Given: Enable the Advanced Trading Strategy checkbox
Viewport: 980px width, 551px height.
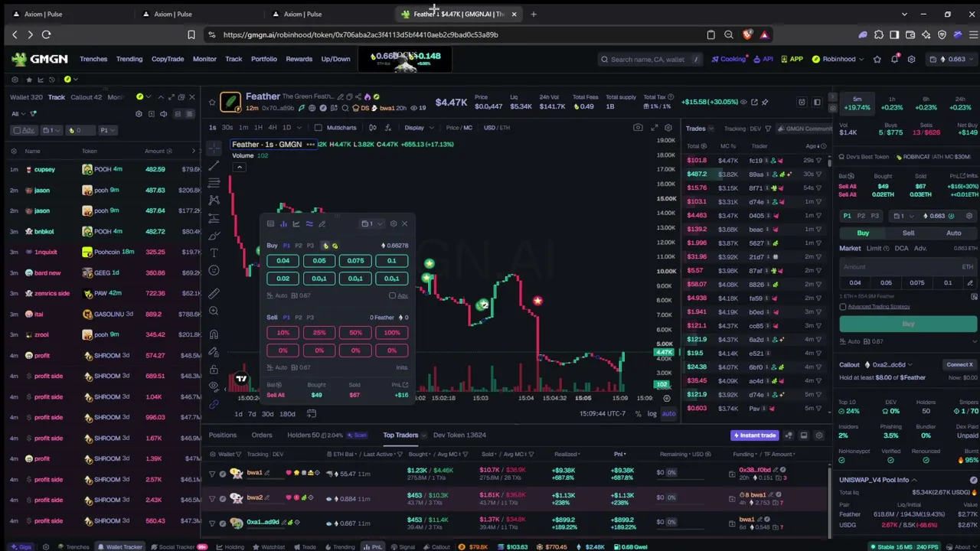Looking at the screenshot, I should click(x=843, y=307).
